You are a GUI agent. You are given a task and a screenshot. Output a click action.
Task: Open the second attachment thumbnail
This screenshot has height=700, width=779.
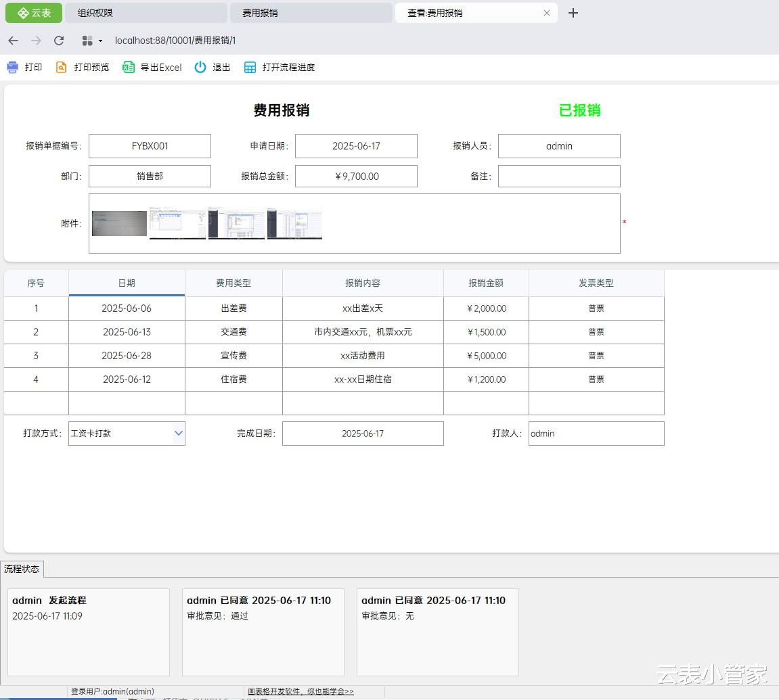pyautogui.click(x=177, y=224)
